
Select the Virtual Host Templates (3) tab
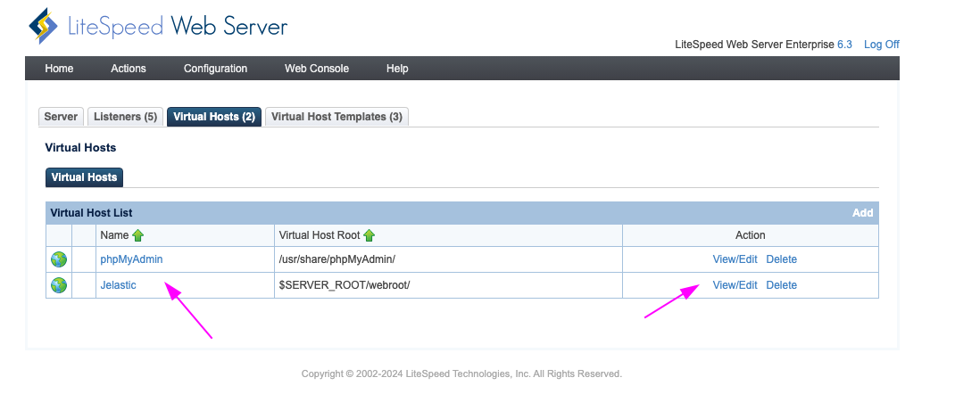(336, 117)
